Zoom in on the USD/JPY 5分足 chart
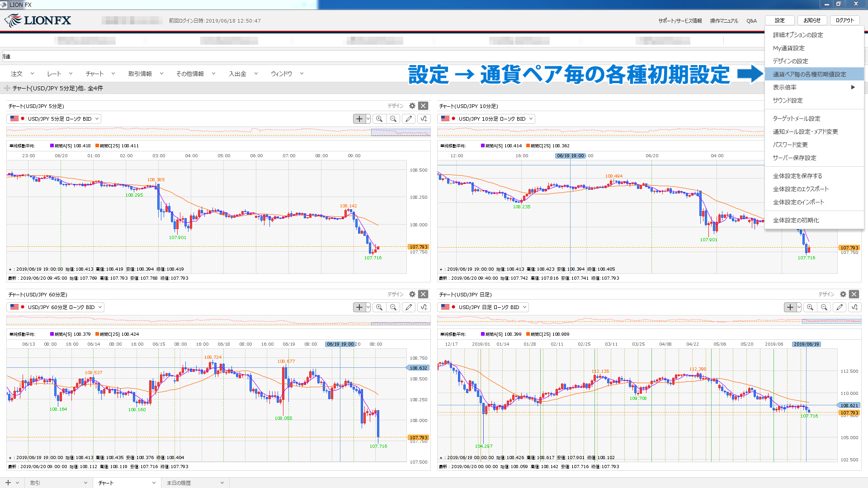 tap(380, 118)
